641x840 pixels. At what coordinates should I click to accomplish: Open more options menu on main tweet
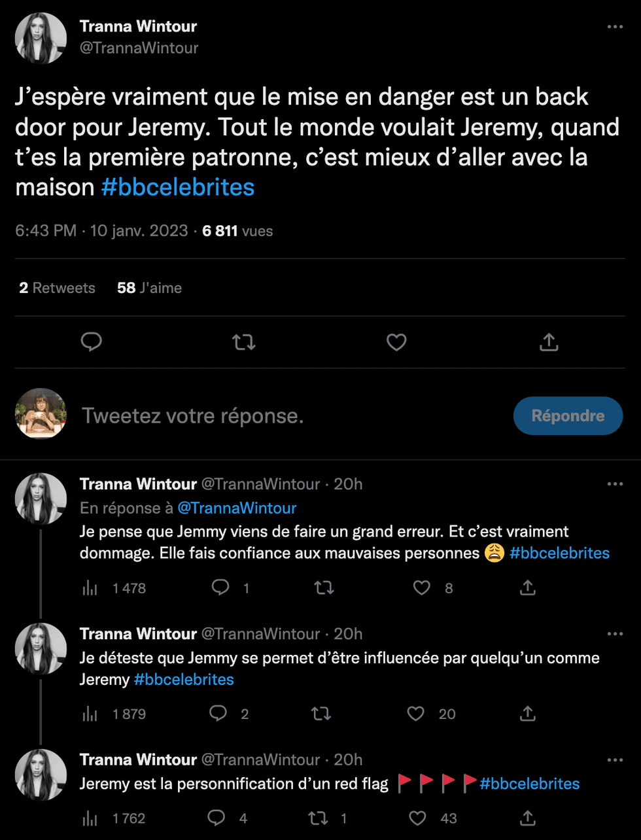coord(615,27)
